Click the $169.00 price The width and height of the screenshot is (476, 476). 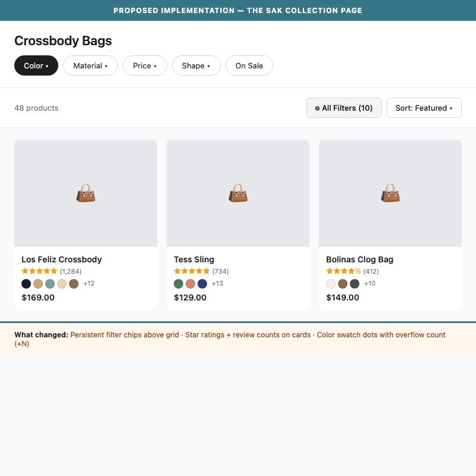(38, 297)
